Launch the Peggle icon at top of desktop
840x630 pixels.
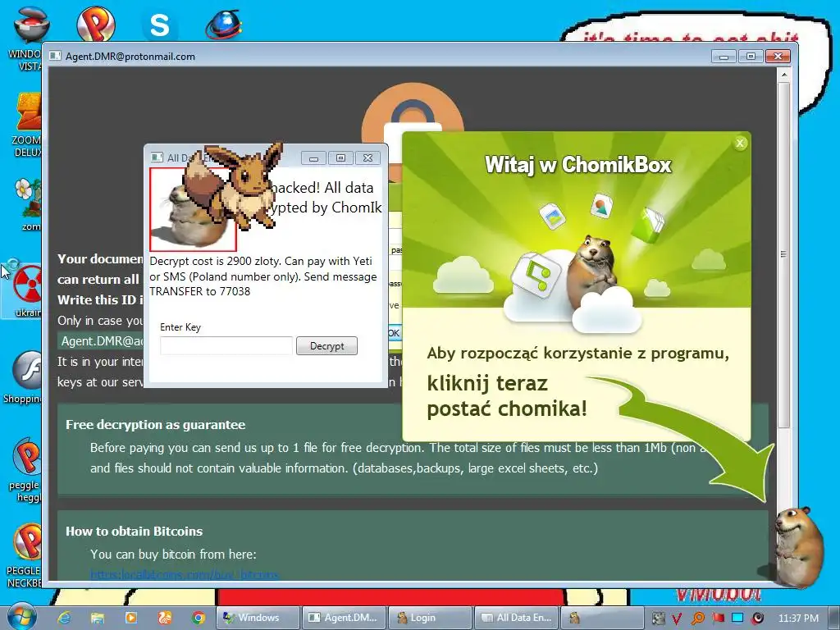95,22
